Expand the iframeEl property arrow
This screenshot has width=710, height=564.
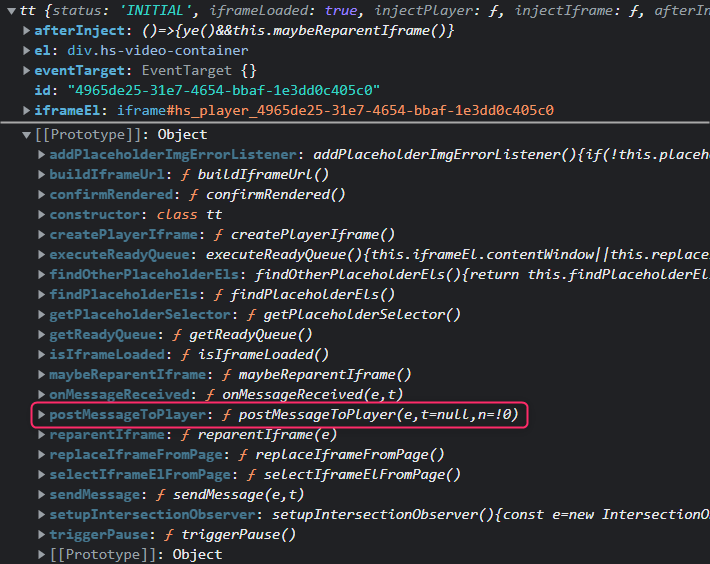[x=26, y=110]
